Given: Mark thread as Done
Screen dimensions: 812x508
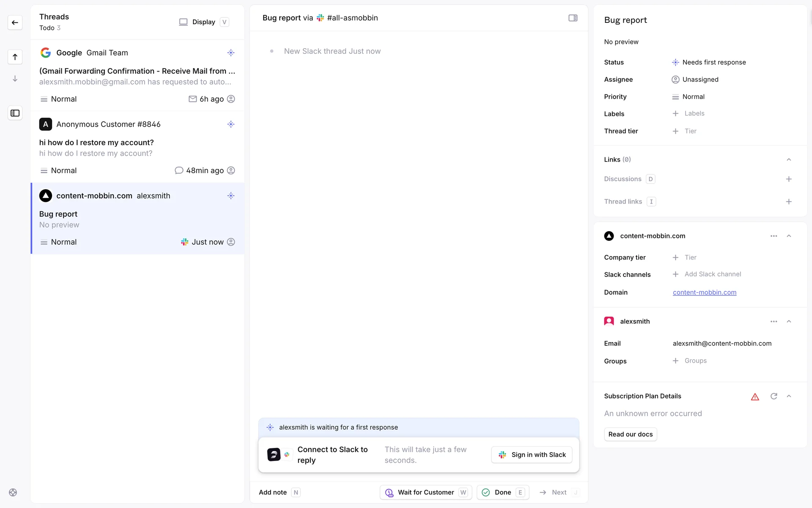Looking at the screenshot, I should click(502, 492).
